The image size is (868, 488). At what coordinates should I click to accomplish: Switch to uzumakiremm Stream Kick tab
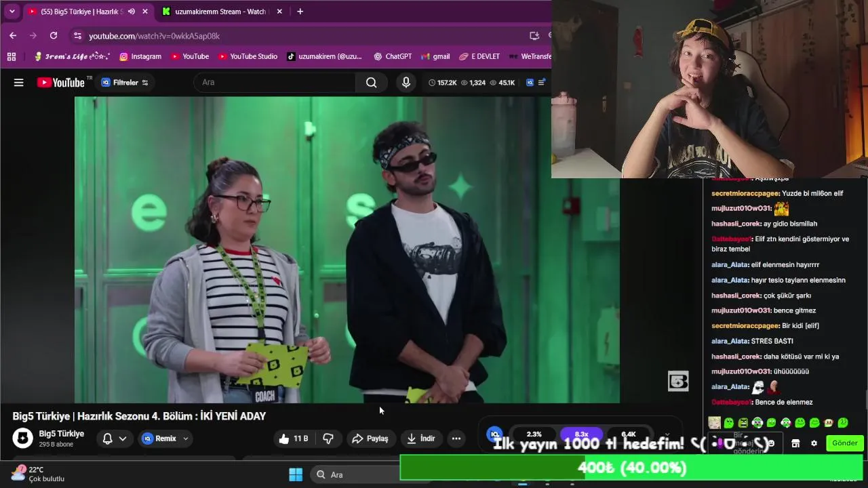click(x=220, y=12)
